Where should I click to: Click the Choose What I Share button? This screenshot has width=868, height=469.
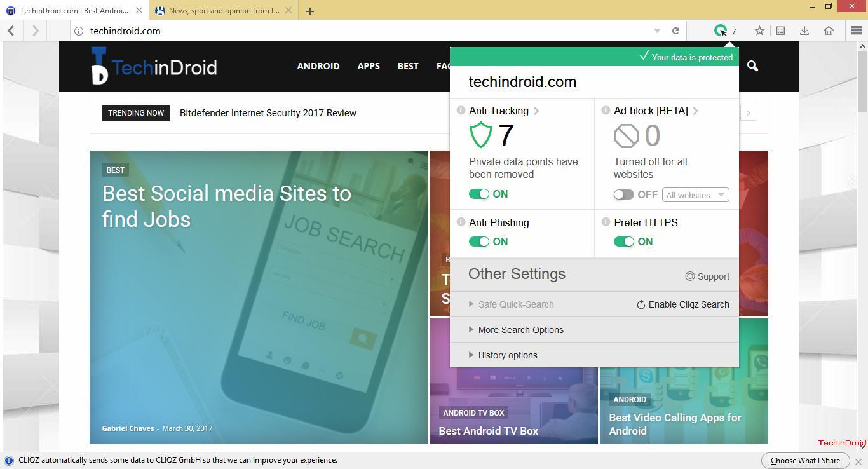click(x=805, y=461)
